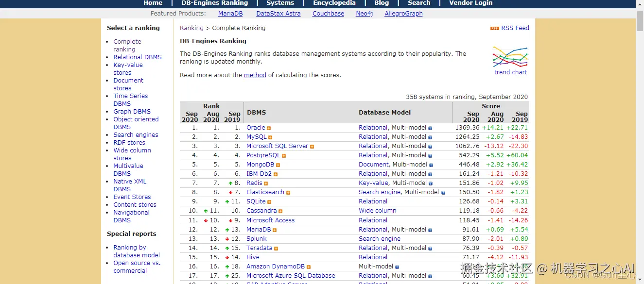The width and height of the screenshot is (644, 284).
Task: Click the plus icon next to Amazon DynamoDB
Action: click(x=309, y=267)
